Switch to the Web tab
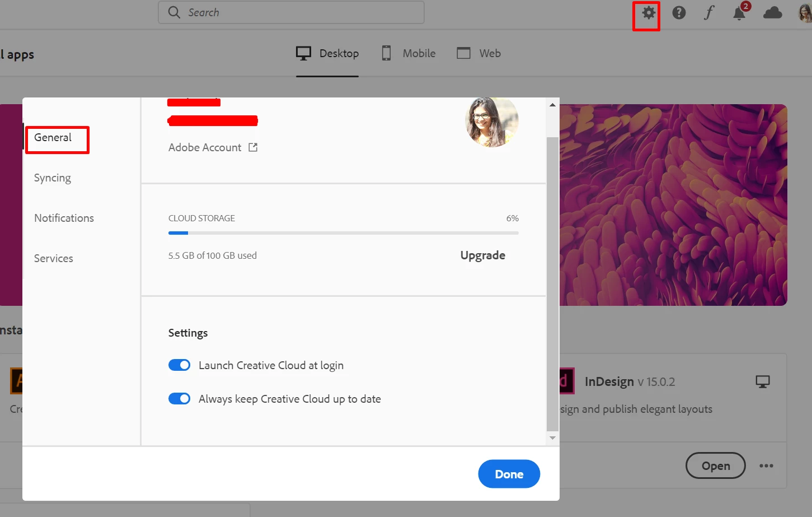The height and width of the screenshot is (517, 812). click(479, 53)
